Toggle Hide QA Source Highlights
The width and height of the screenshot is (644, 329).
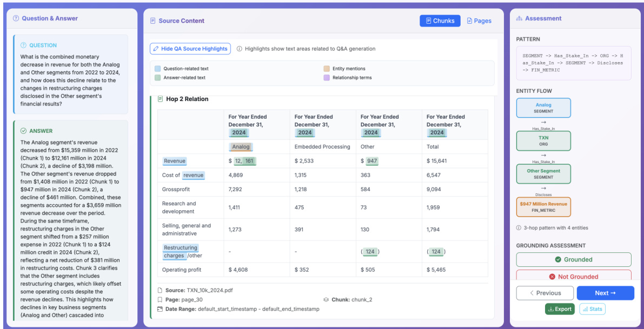click(190, 49)
